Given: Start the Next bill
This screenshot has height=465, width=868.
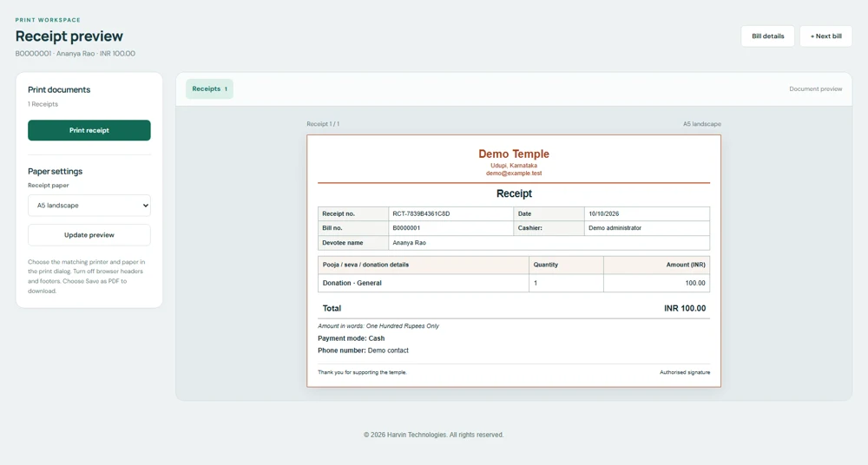Looking at the screenshot, I should [826, 36].
